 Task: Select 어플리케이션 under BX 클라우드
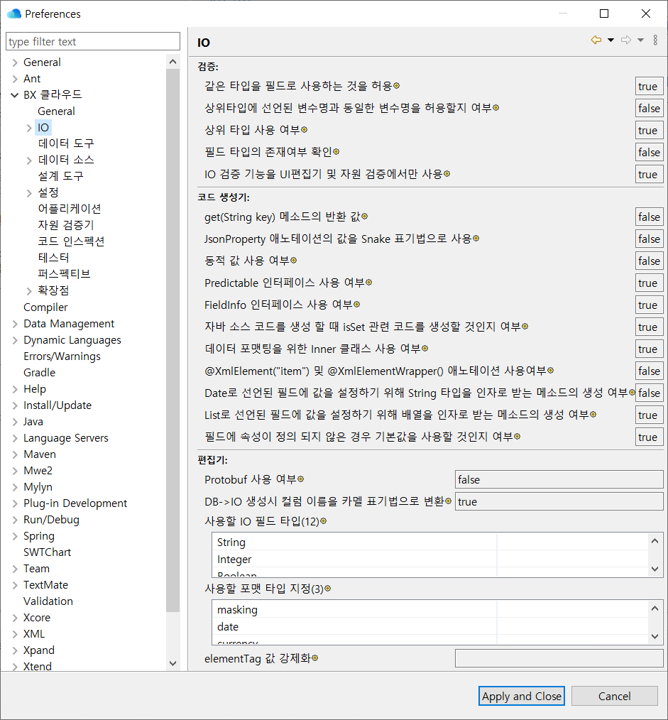(69, 209)
